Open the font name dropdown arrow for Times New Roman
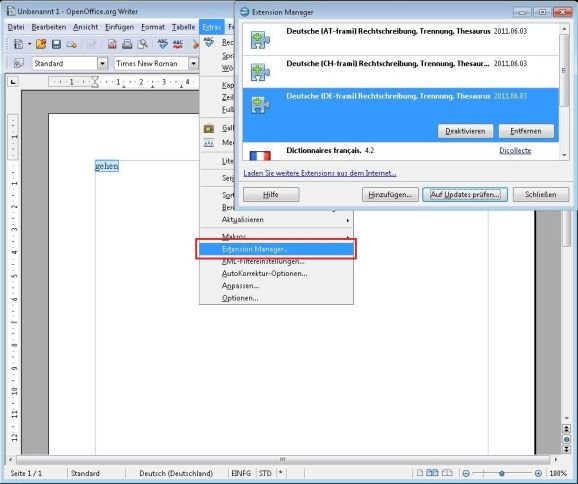578x484 pixels. point(194,63)
